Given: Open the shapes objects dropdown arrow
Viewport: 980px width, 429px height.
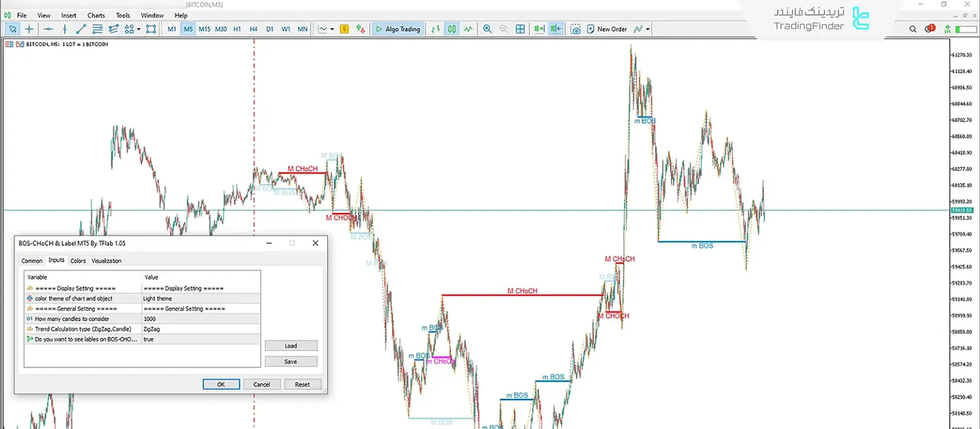Looking at the screenshot, I should click(x=139, y=29).
